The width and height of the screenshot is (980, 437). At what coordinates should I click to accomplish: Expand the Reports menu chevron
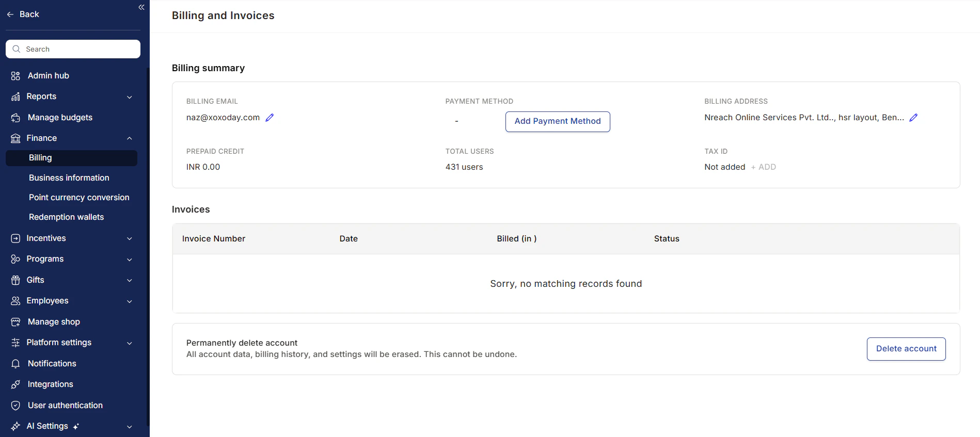(130, 97)
